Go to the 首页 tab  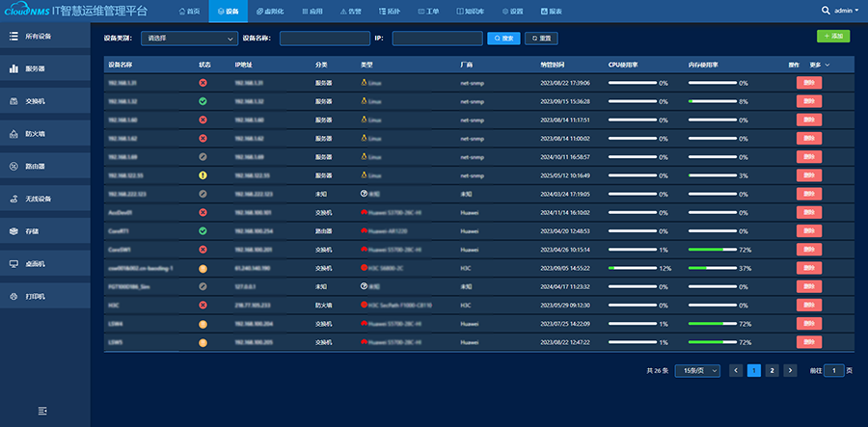(189, 11)
